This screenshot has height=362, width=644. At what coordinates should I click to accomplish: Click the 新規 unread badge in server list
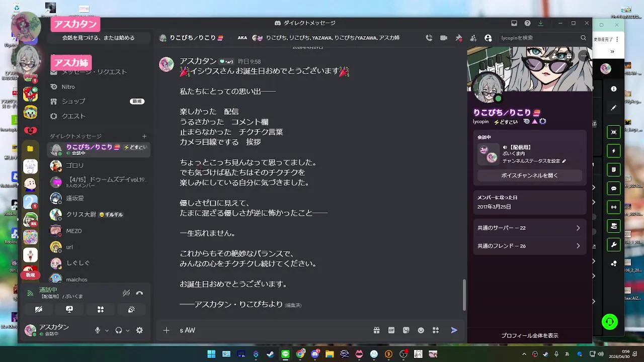30,275
